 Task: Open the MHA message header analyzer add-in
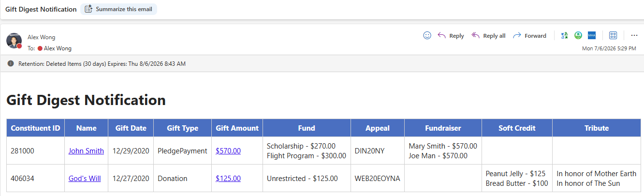591,35
